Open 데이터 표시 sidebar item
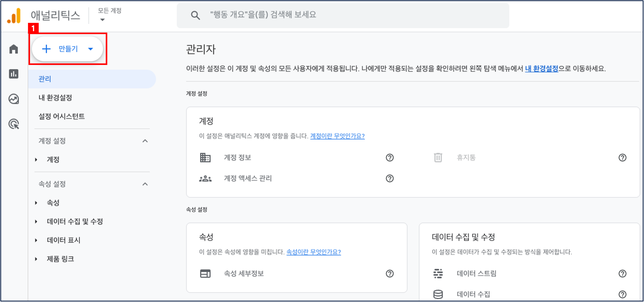Viewport: 644px width, 302px height. pyautogui.click(x=63, y=240)
